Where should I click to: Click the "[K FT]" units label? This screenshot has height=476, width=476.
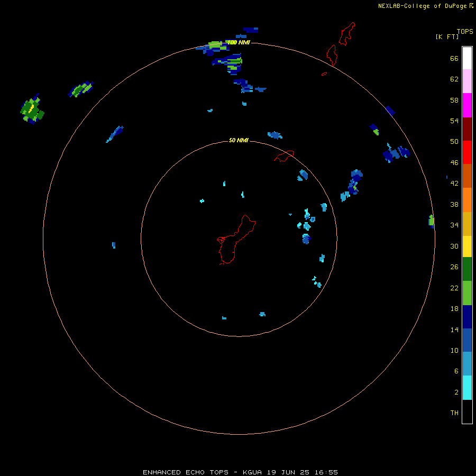click(x=447, y=36)
